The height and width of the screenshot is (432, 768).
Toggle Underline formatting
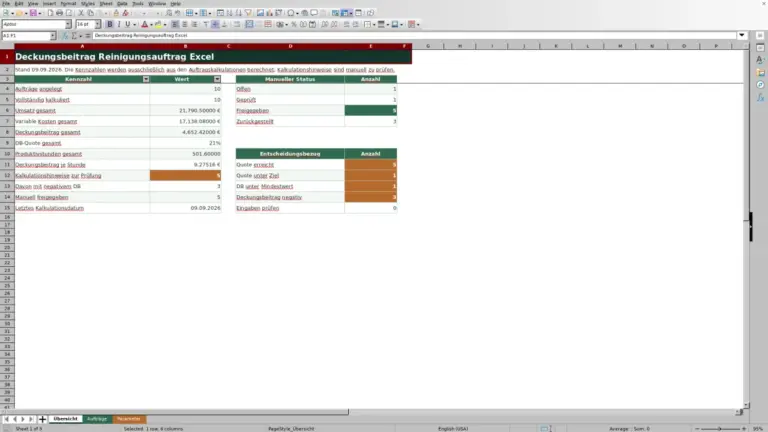point(128,24)
